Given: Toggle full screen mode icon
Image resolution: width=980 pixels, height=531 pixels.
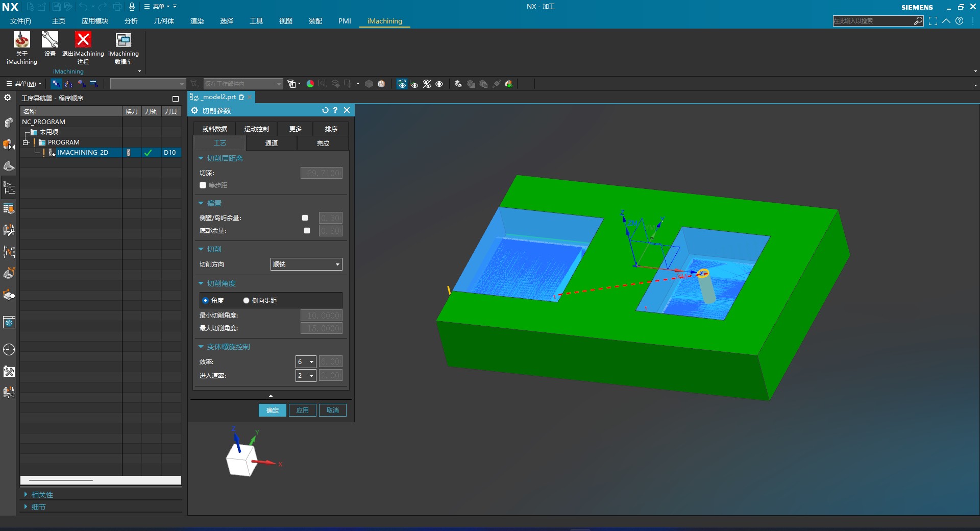Looking at the screenshot, I should coord(933,21).
